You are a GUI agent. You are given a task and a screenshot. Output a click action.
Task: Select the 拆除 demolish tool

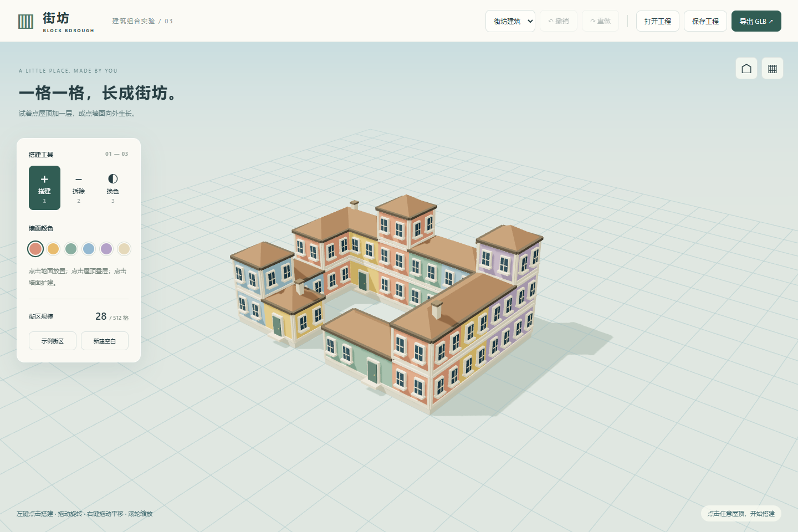click(79, 188)
